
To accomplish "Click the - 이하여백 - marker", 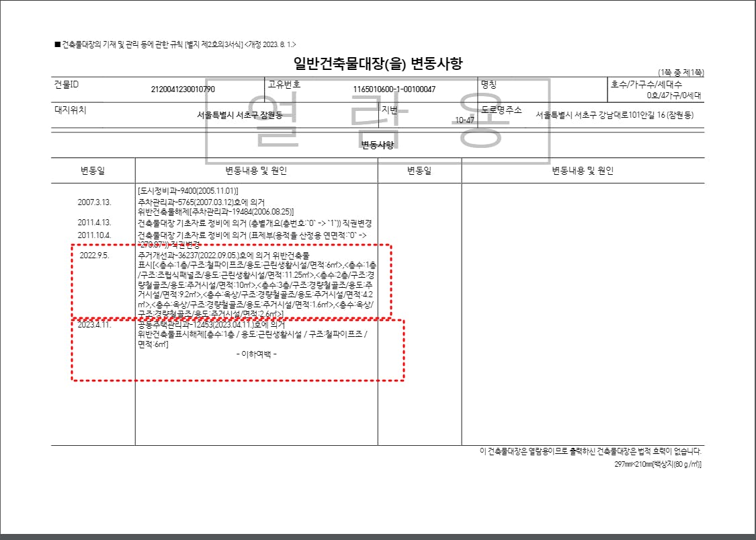I will 257,354.
